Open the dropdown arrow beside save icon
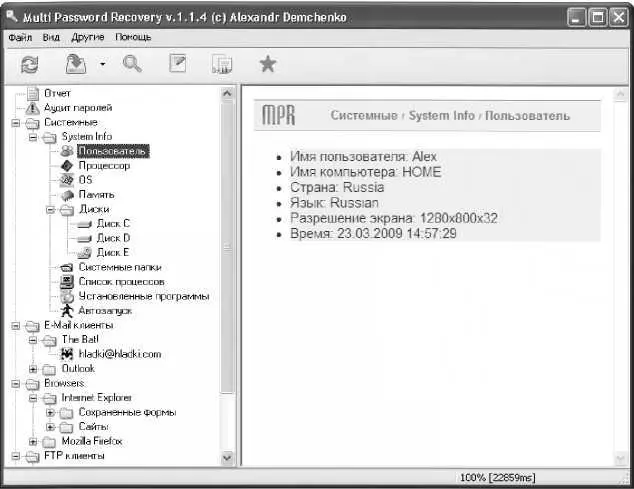This screenshot has width=634, height=489. tap(103, 64)
